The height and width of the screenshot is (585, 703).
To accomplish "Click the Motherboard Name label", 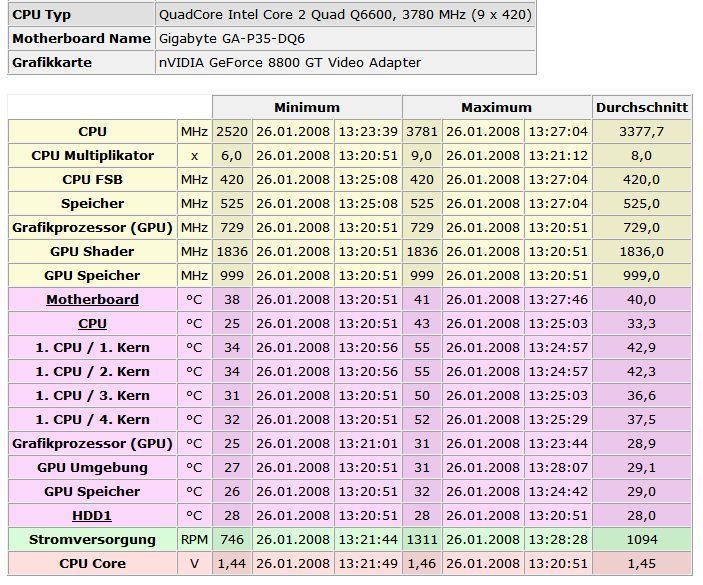I will pyautogui.click(x=81, y=39).
